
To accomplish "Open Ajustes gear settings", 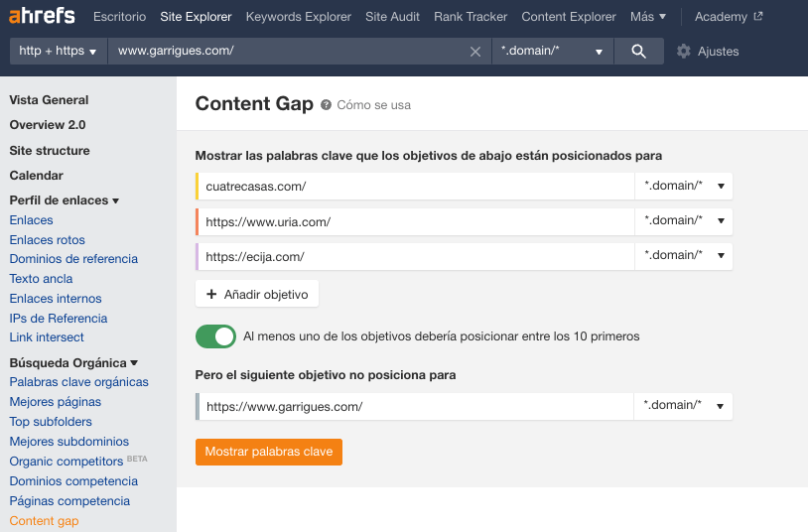I will coord(708,51).
